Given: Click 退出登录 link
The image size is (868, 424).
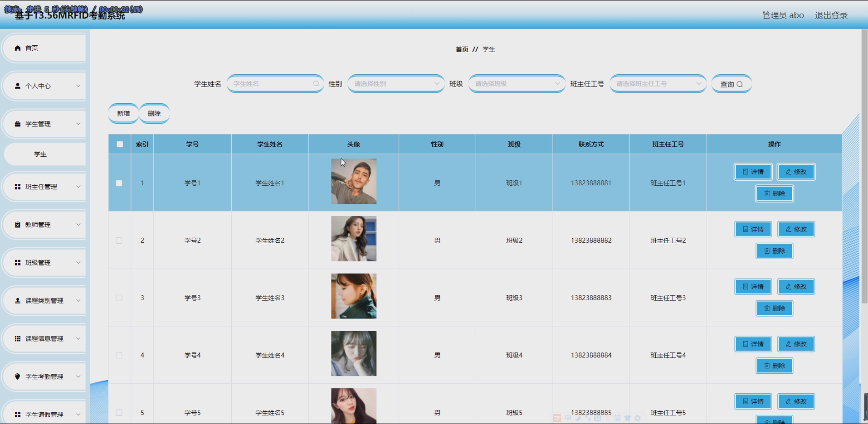Looking at the screenshot, I should pyautogui.click(x=831, y=15).
